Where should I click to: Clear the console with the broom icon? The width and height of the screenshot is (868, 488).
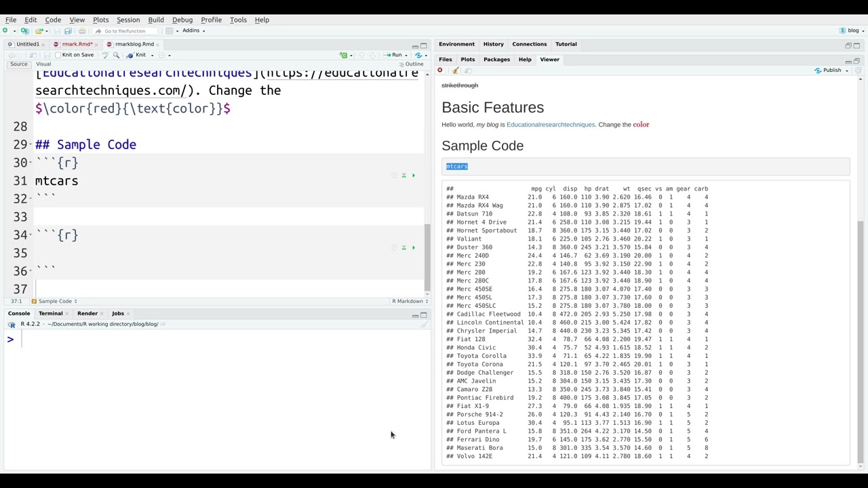tap(424, 325)
